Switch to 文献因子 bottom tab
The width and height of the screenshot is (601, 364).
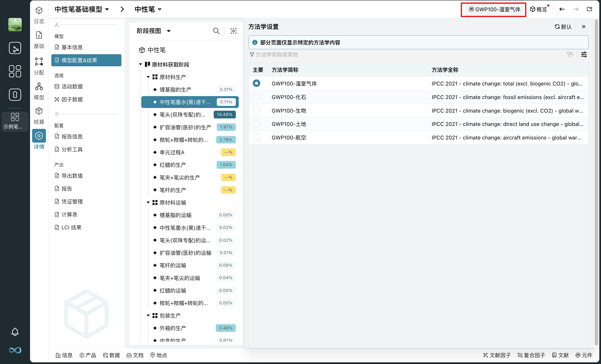coord(497,355)
